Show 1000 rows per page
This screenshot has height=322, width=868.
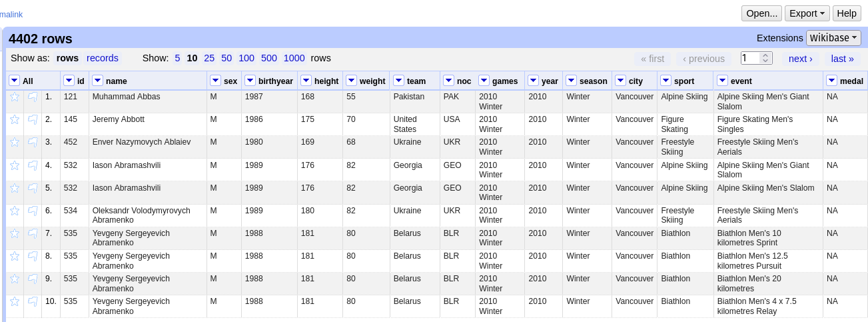click(294, 58)
